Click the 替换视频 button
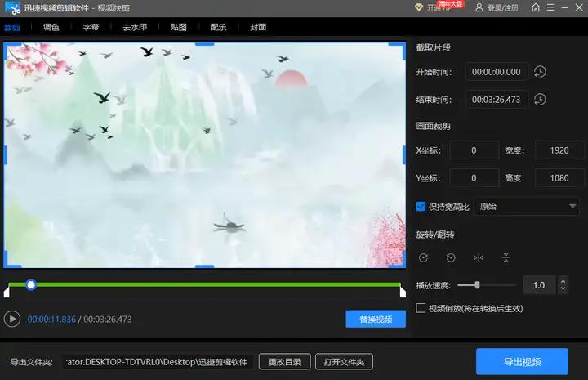 click(376, 319)
